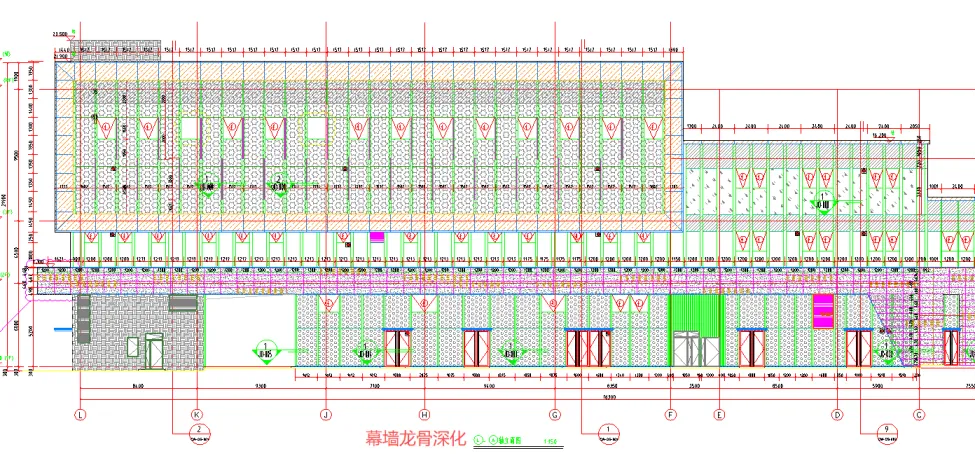Image resolution: width=976 pixels, height=457 pixels.
Task: Click the 7100 dimension between axes J and H
Action: [x=375, y=386]
